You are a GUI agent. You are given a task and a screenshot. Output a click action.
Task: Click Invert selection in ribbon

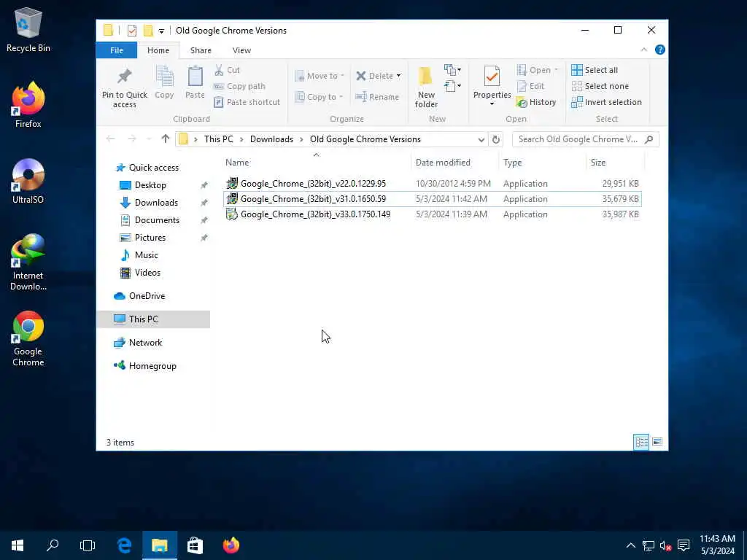(x=606, y=102)
